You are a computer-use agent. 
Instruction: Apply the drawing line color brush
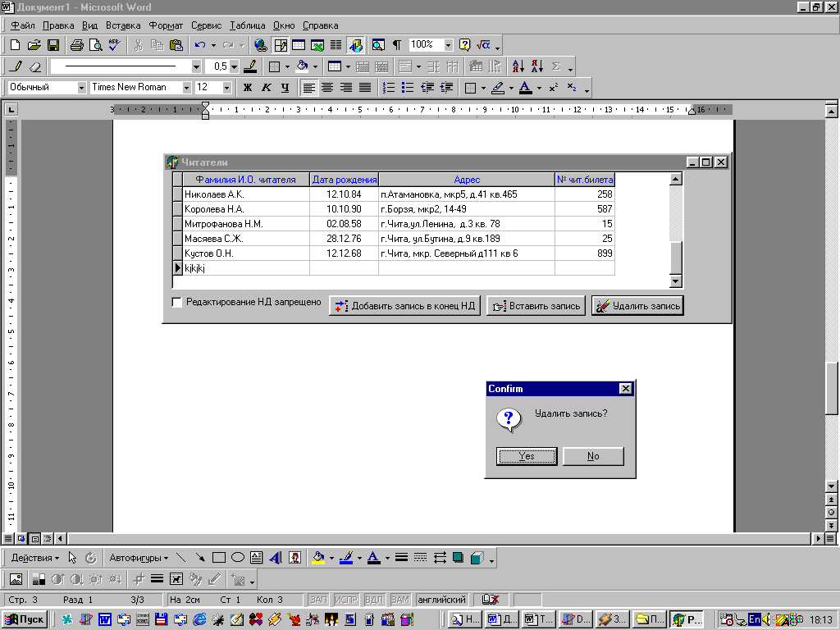pos(346,558)
